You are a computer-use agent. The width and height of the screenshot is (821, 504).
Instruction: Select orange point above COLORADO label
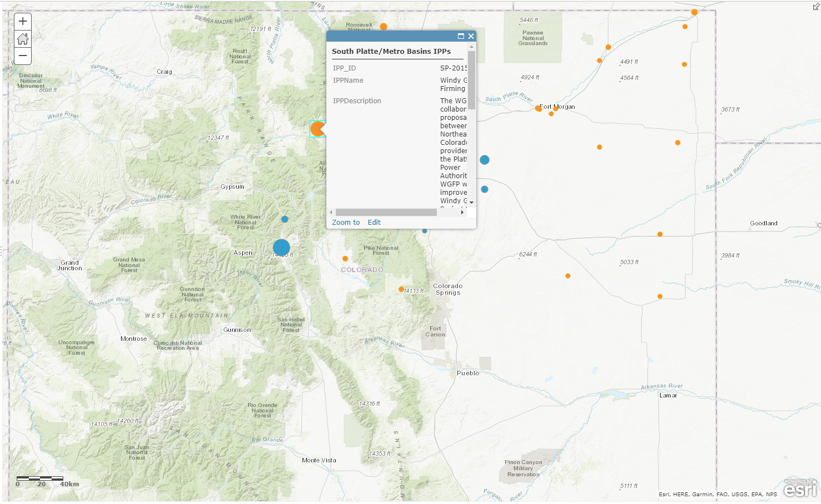click(345, 259)
